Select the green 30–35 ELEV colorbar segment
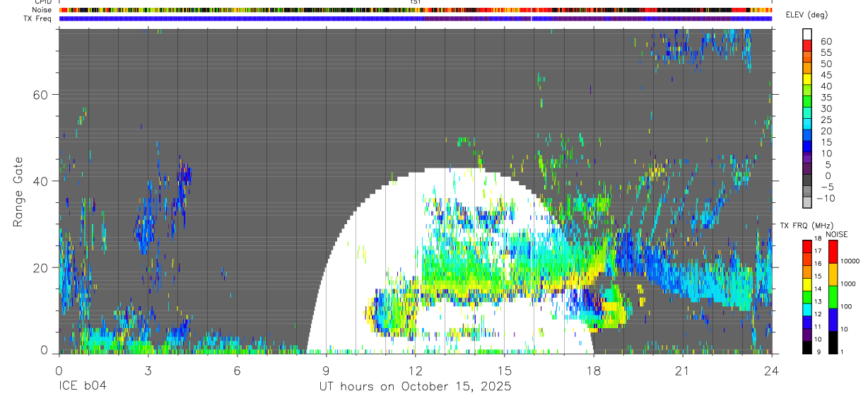Image resolution: width=868 pixels, height=401 pixels. pos(807,102)
